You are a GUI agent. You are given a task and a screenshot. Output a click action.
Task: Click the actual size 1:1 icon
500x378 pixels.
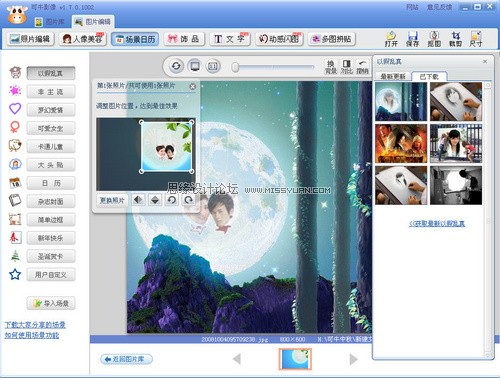(x=213, y=66)
